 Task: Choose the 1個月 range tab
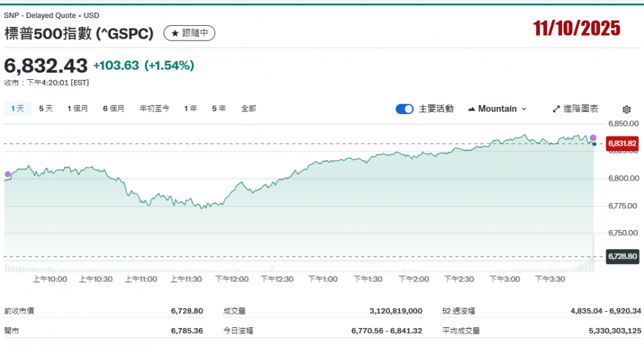pos(78,109)
